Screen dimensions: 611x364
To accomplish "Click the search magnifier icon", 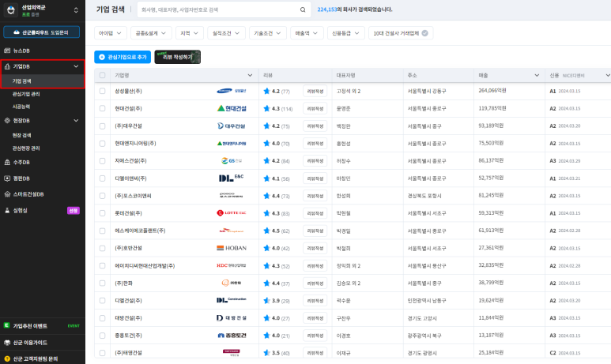I will (x=303, y=9).
